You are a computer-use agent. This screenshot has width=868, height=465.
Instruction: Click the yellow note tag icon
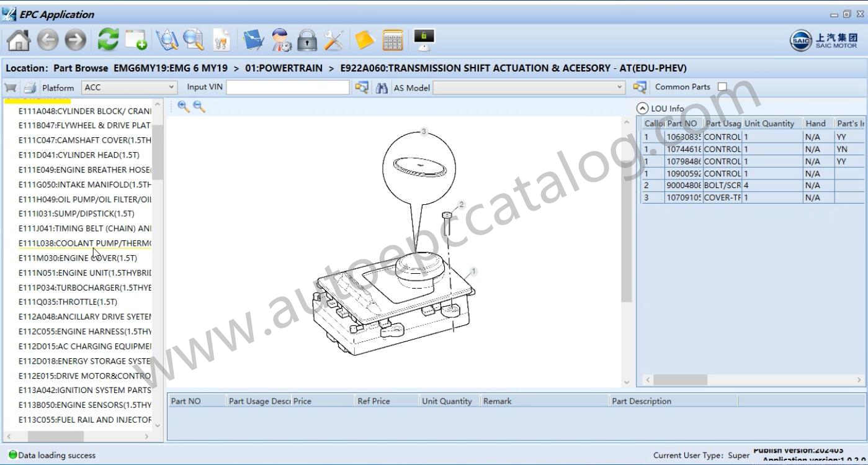click(x=365, y=41)
